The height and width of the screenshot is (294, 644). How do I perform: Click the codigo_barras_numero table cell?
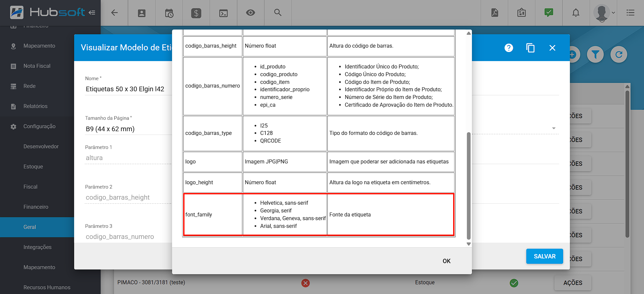point(213,86)
